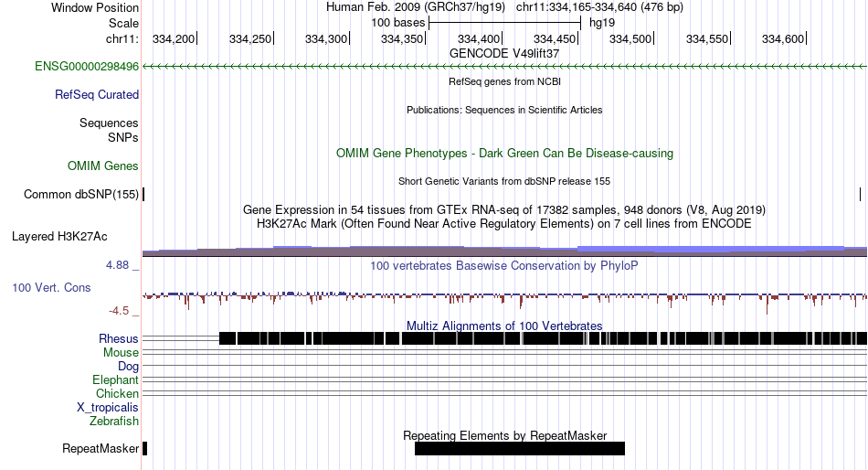
Task: Click the chr11:334,165-334,640 position text
Action: point(599,7)
